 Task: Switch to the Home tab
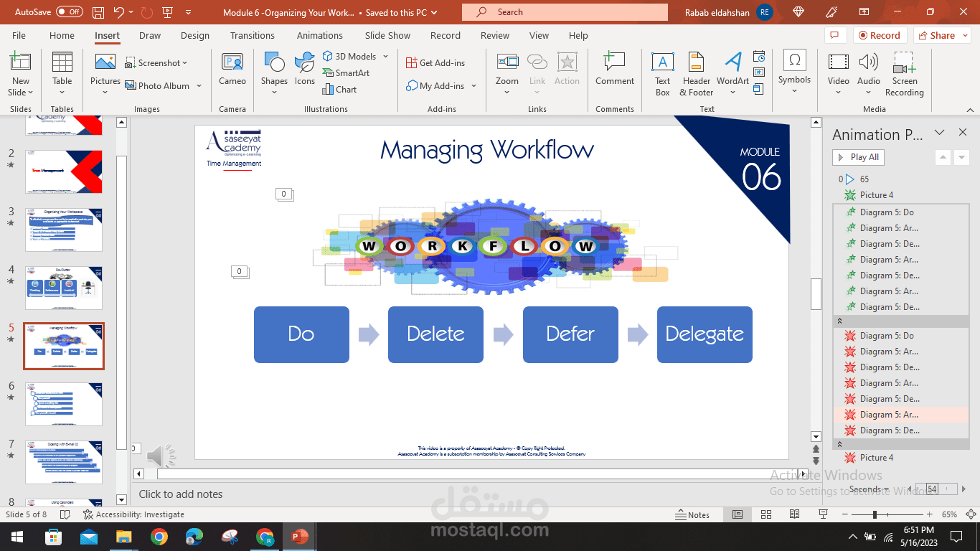click(x=62, y=35)
